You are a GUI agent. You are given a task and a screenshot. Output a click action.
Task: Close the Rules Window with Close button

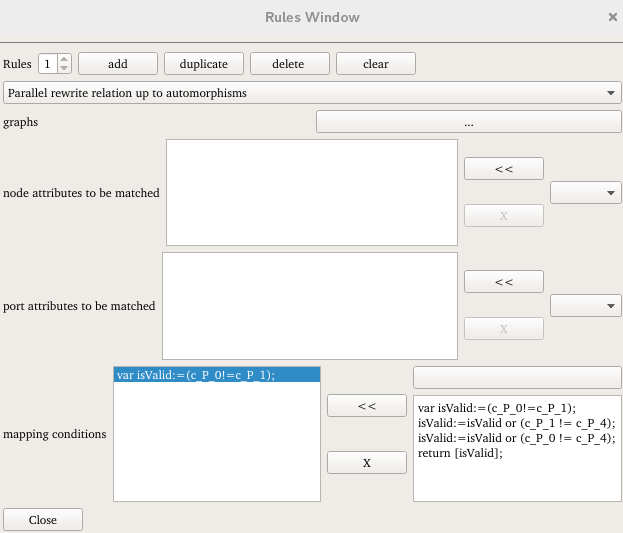(43, 520)
